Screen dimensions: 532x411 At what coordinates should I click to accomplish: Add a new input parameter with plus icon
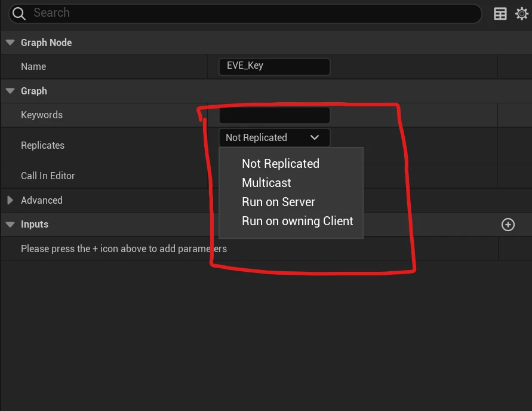point(508,225)
